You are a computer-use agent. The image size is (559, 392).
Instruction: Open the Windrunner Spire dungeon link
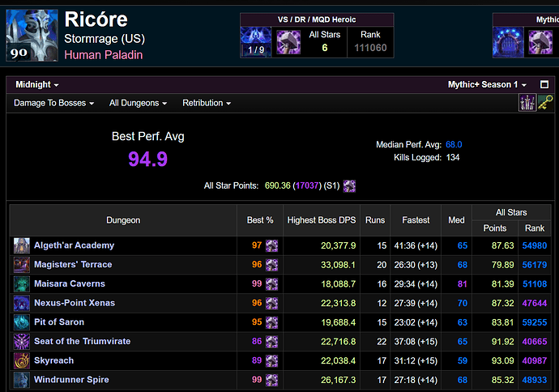click(x=71, y=380)
